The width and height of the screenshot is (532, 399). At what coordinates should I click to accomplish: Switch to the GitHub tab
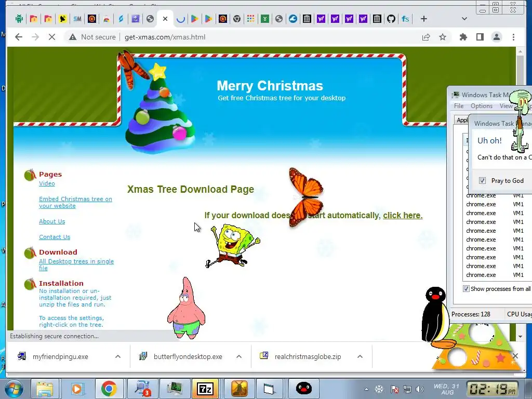coord(391,19)
